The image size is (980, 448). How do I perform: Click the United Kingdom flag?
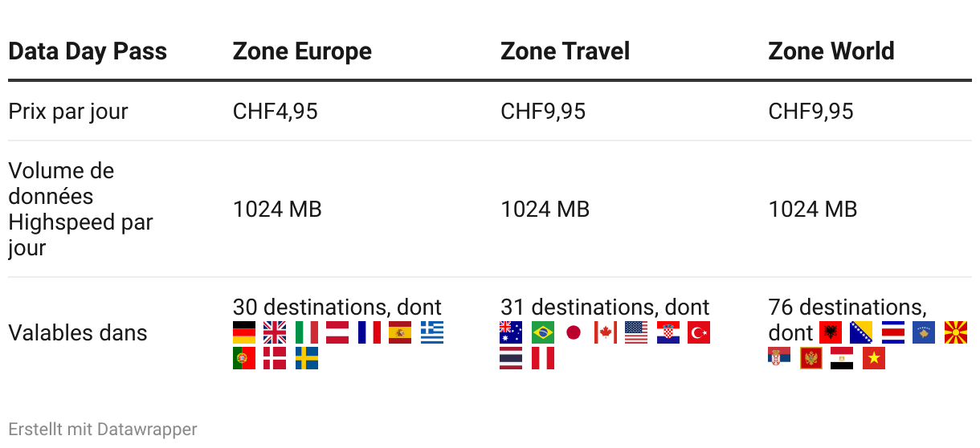pos(275,332)
